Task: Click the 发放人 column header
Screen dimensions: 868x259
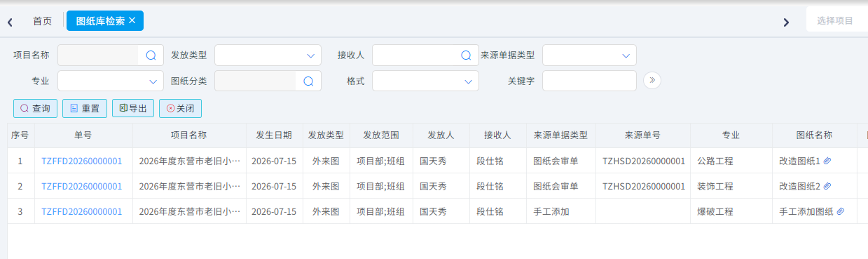Action: (x=441, y=135)
